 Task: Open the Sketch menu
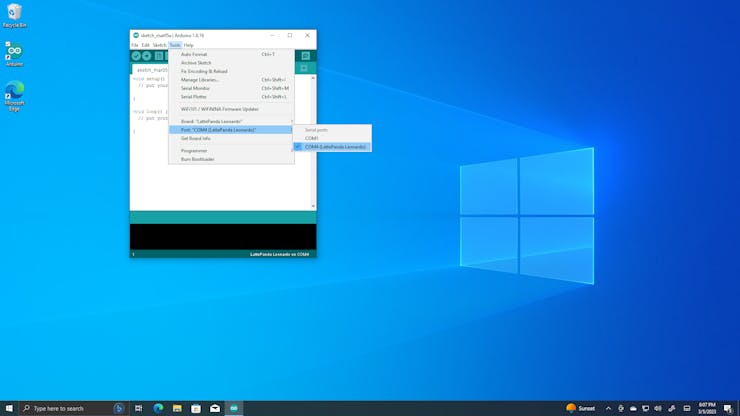(x=159, y=45)
